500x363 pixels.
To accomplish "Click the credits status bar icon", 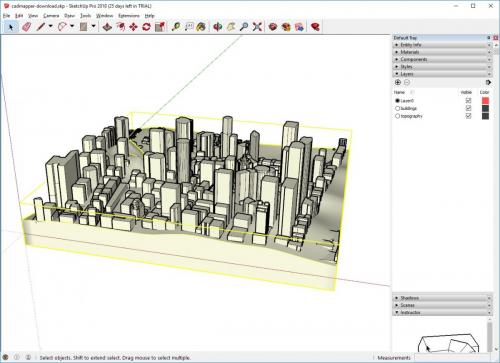I will pos(17,357).
